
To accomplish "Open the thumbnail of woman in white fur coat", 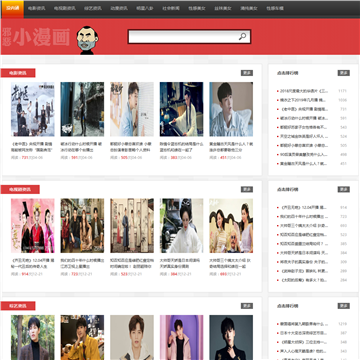I will click(181, 226).
